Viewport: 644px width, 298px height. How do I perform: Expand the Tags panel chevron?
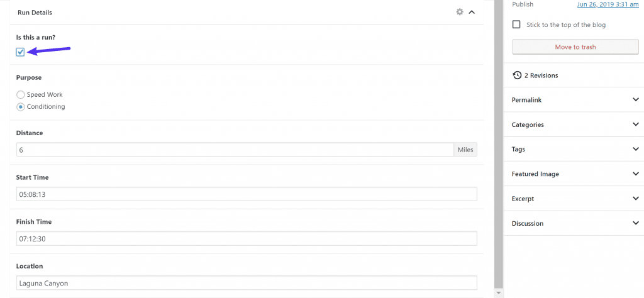(x=636, y=149)
